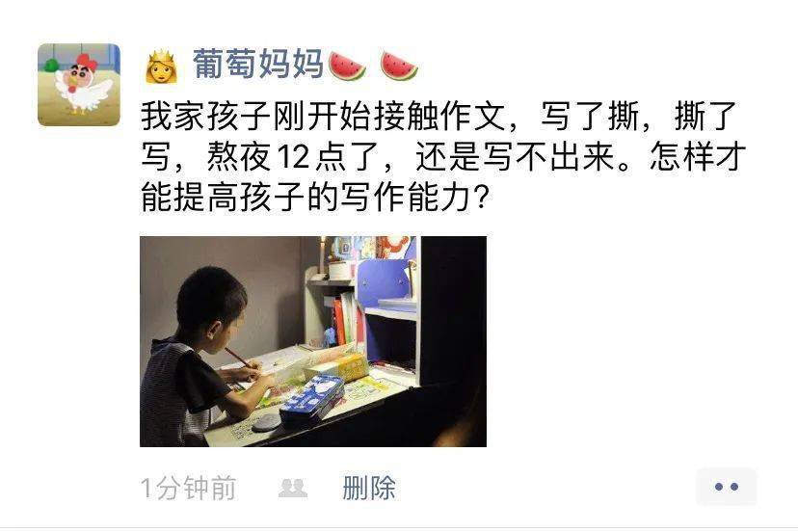Open the two-dot more actions button
Image resolution: width=798 pixels, height=532 pixels.
click(x=727, y=487)
